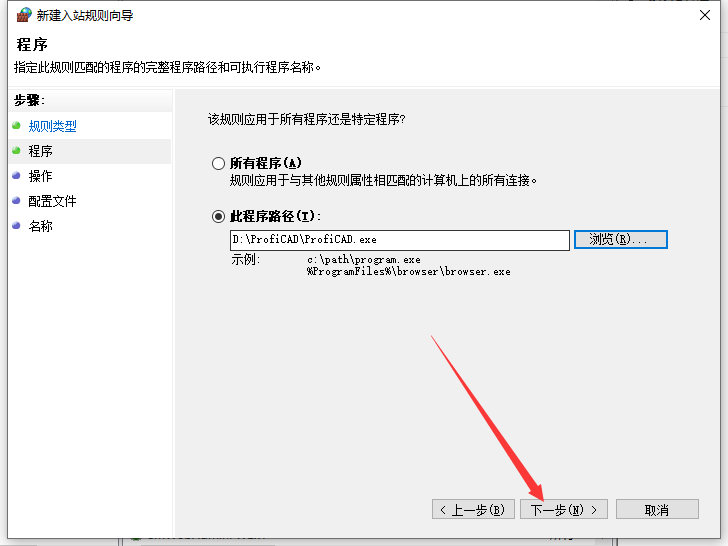Select the 名称 step in sidebar
Image resolution: width=728 pixels, height=546 pixels.
tap(40, 227)
